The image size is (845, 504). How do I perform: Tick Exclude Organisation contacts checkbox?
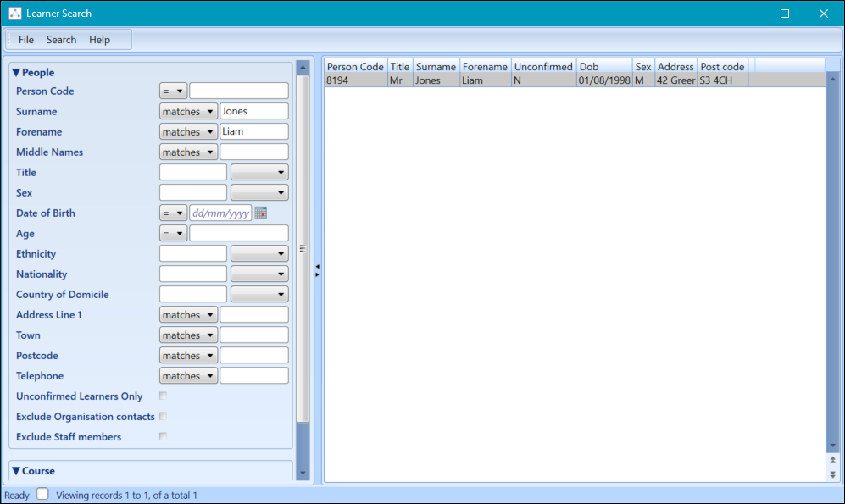163,417
